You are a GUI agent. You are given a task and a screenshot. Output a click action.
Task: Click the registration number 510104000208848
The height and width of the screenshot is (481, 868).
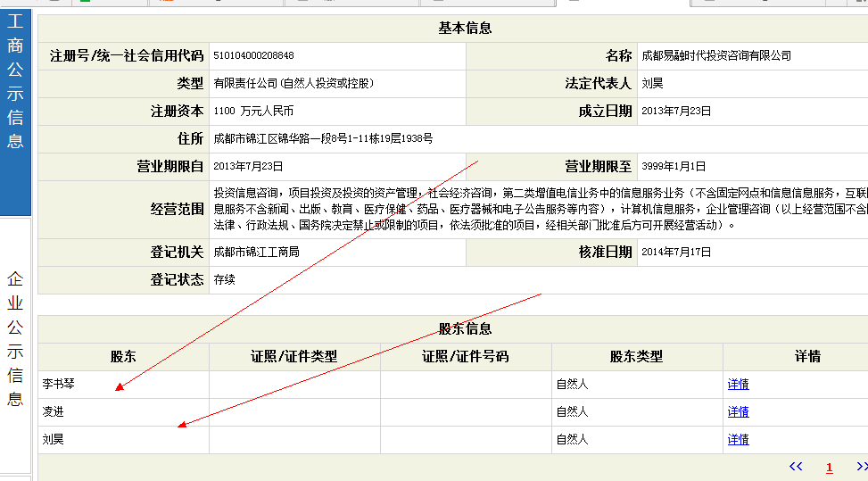(x=253, y=55)
